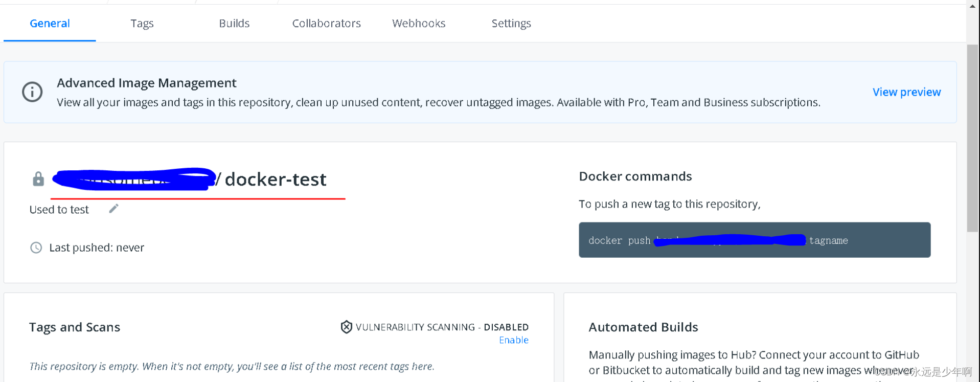
Task: Click 'This repository is empty' message
Action: 232,366
